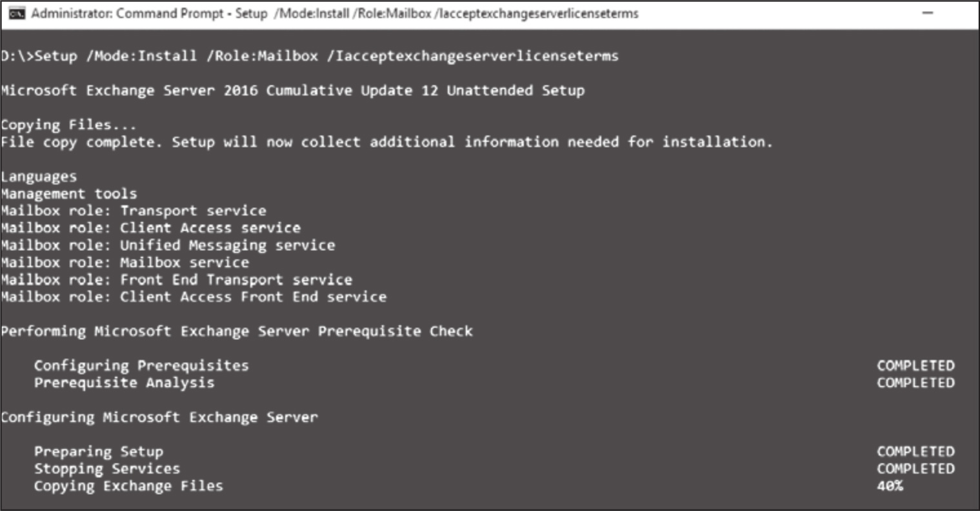Screen dimensions: 980x511
Task: Click the "Copying Files..." text
Action: 68,125
